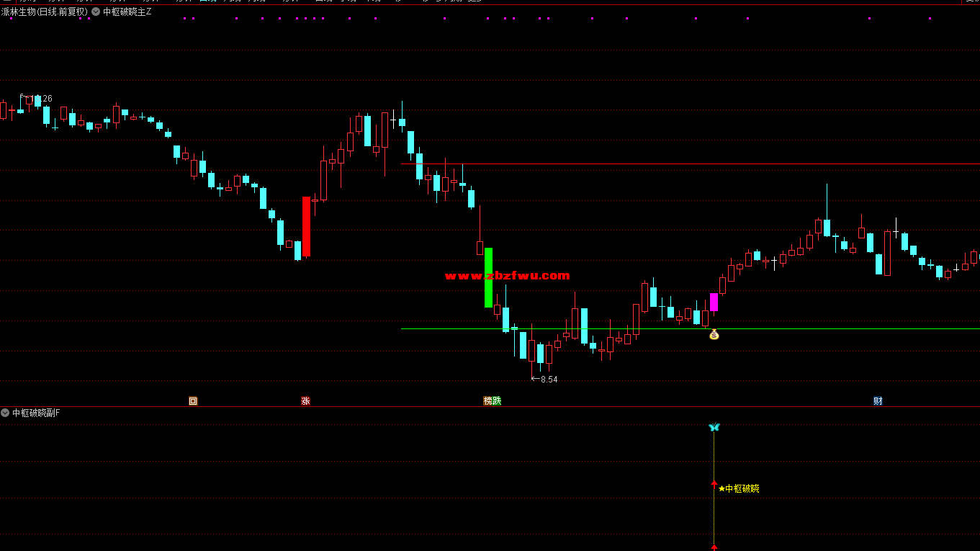This screenshot has width=980, height=551.
Task: Click the 回 event marker icon
Action: 193,401
